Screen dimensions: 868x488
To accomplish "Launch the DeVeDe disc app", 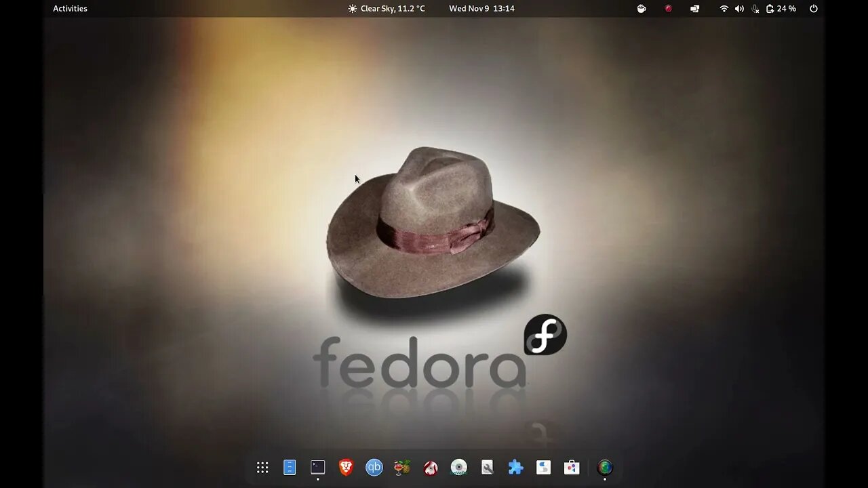I will pos(459,467).
